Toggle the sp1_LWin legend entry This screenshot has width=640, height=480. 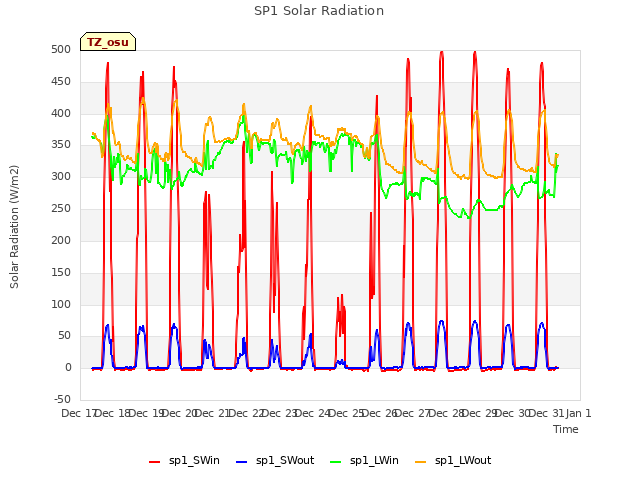(364, 460)
